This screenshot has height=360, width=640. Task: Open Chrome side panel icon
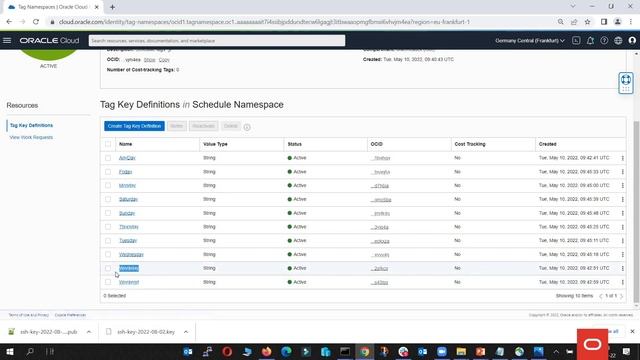click(604, 22)
